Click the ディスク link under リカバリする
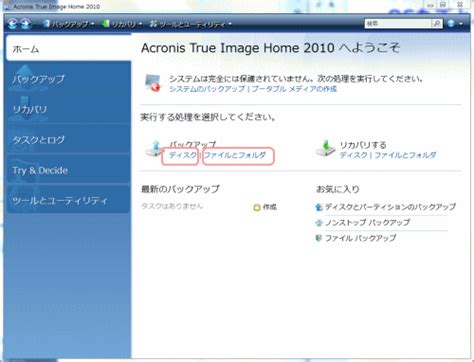Image resolution: width=474 pixels, height=362 pixels. tap(353, 155)
